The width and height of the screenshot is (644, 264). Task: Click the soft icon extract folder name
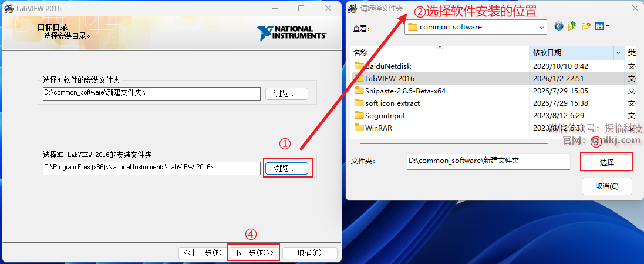tap(393, 103)
